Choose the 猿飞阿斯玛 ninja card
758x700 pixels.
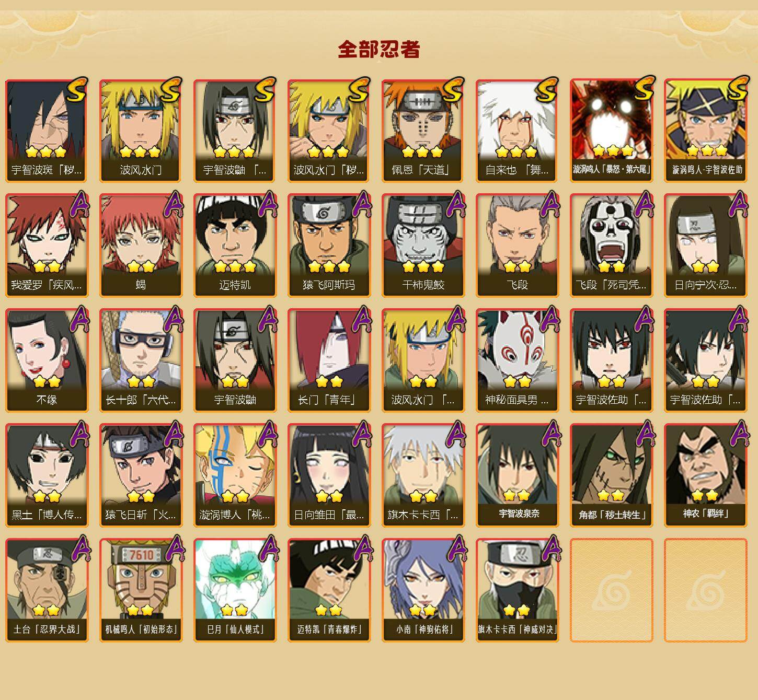coord(329,245)
